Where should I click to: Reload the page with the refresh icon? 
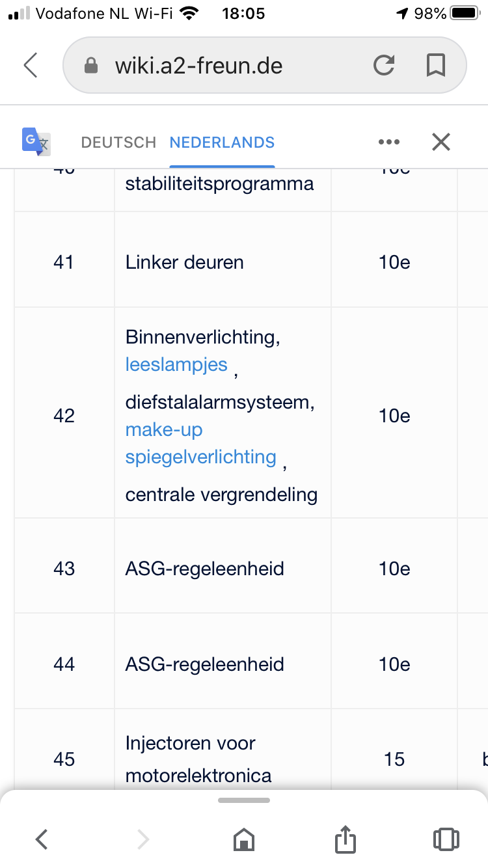(x=384, y=65)
